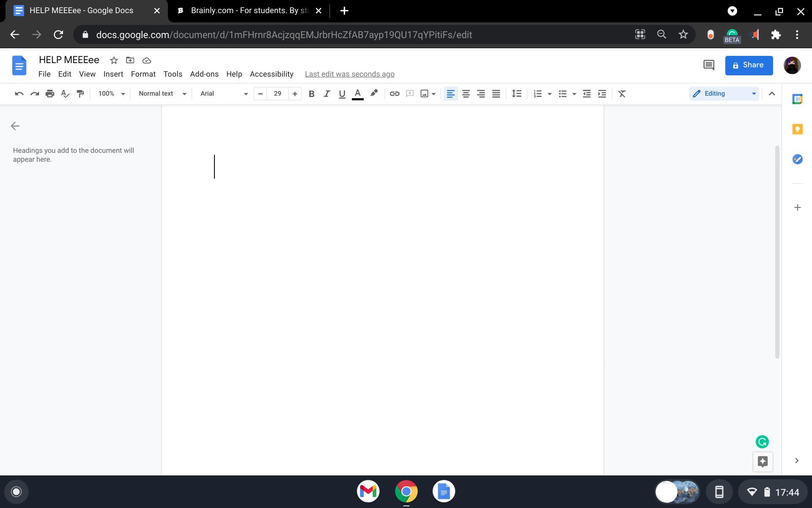Viewport: 812px width, 508px height.
Task: Click the print icon in toolbar
Action: [50, 94]
